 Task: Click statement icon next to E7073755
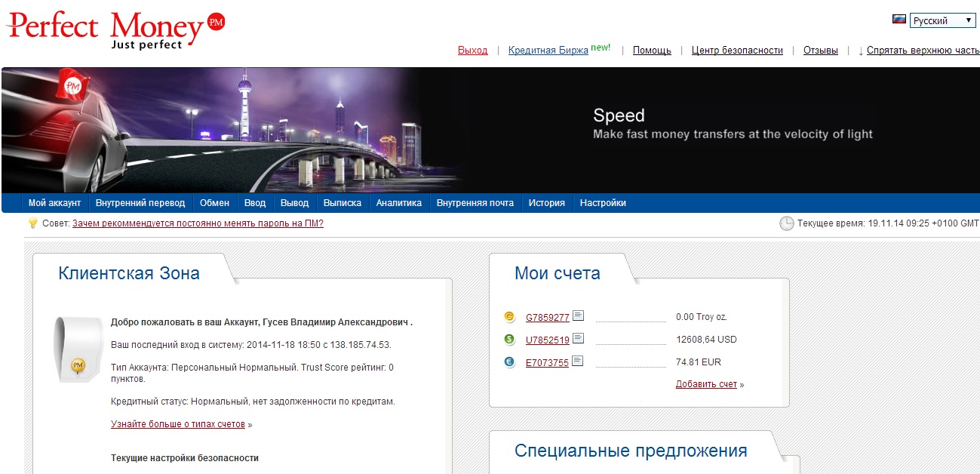pyautogui.click(x=578, y=362)
